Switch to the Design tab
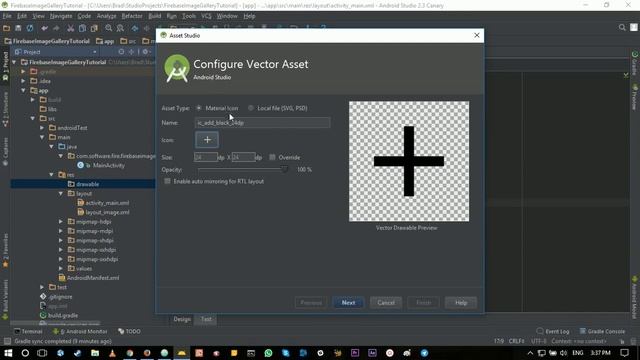 click(x=182, y=320)
